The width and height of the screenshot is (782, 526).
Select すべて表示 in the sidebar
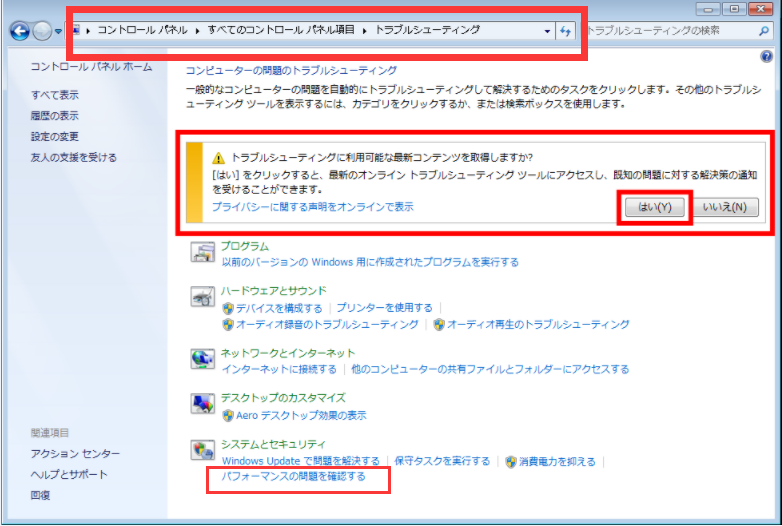[x=55, y=95]
